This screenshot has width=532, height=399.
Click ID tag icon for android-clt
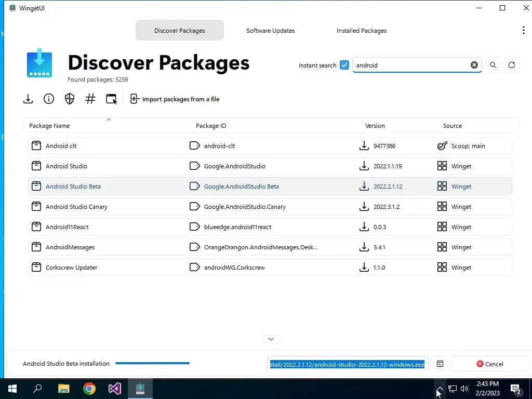[x=194, y=146]
